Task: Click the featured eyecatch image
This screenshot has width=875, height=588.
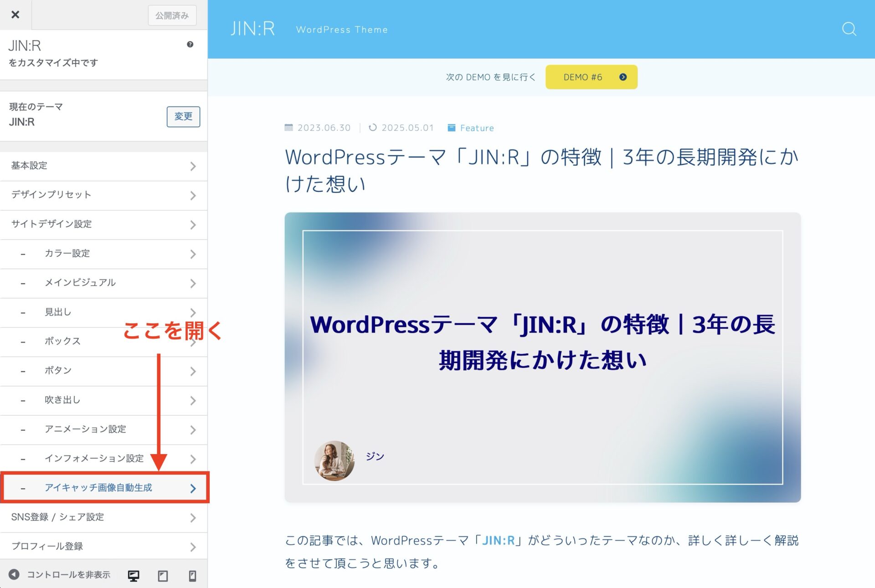Action: coord(542,357)
